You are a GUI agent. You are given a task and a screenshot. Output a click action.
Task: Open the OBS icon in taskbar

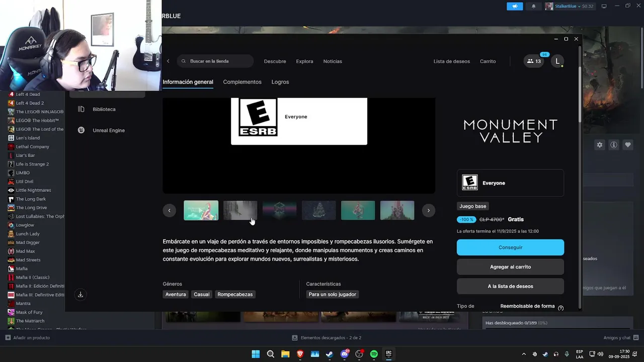coord(359,354)
